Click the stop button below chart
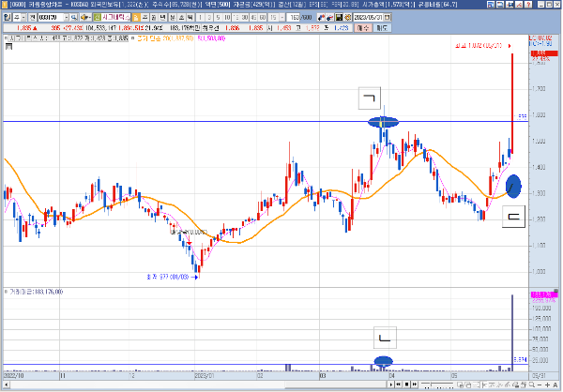 (x=407, y=384)
